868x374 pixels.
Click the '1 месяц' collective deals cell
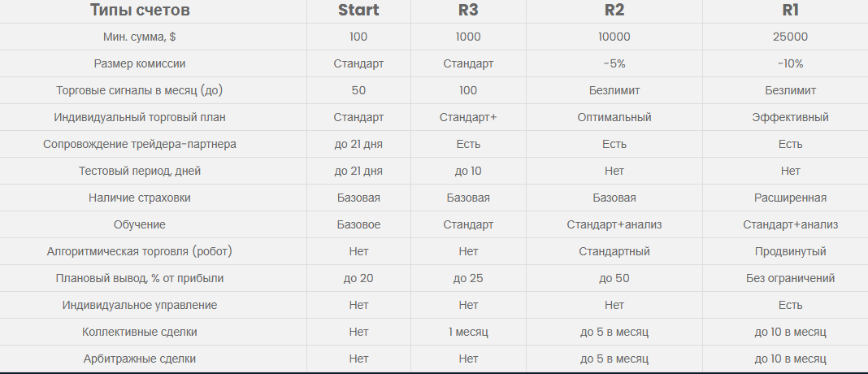(468, 332)
